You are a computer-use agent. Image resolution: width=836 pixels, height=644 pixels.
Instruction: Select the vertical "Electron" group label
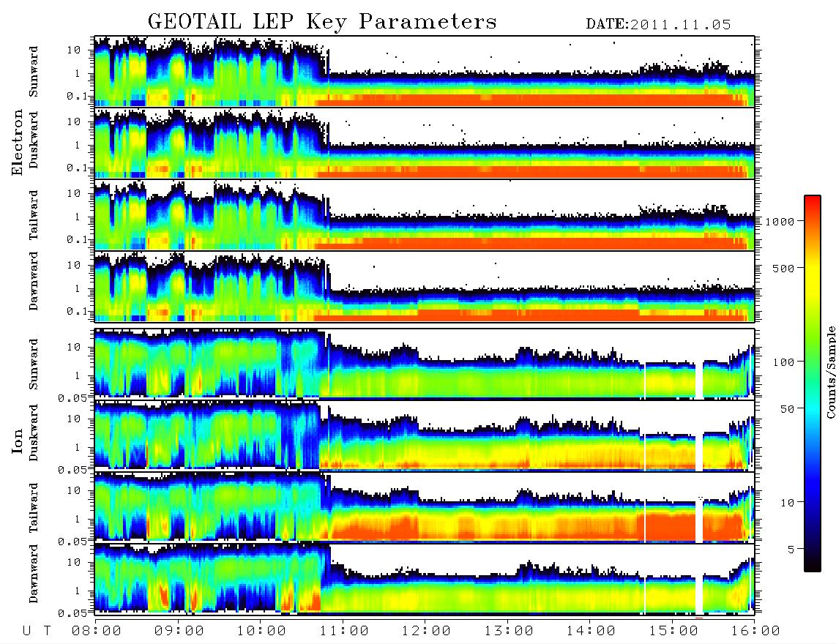pos(17,143)
